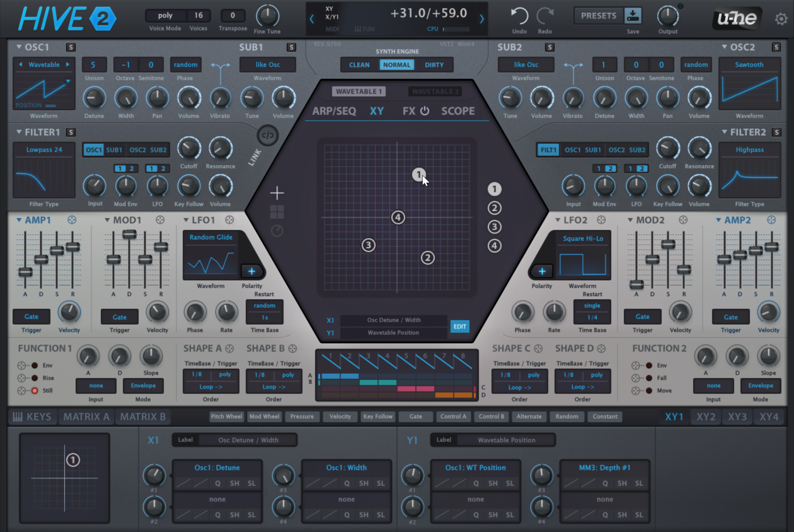Open the Random Glide LFO1 waveform selector
Image resolution: width=794 pixels, height=532 pixels.
pyautogui.click(x=211, y=237)
